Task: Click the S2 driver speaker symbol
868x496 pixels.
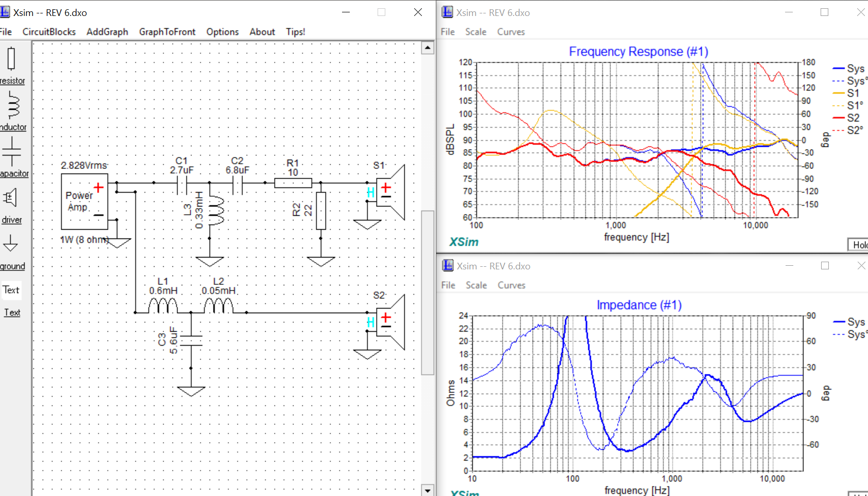Action: [390, 322]
